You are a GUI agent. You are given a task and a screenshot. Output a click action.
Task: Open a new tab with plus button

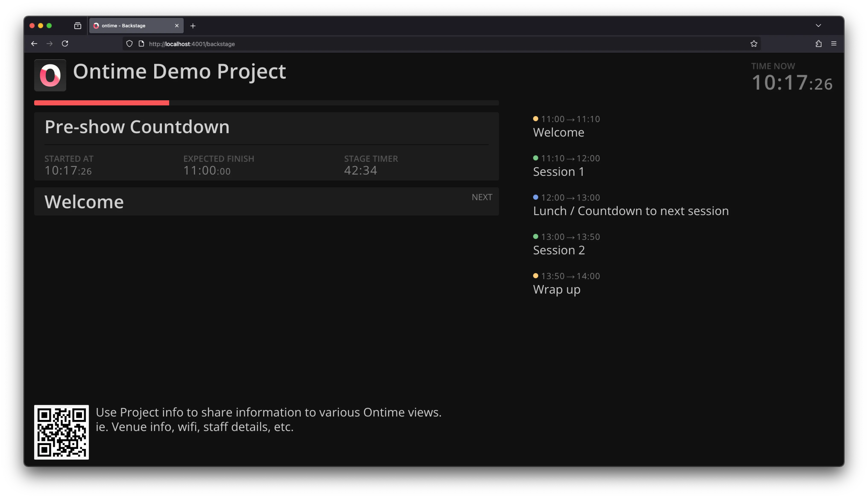pos(193,26)
